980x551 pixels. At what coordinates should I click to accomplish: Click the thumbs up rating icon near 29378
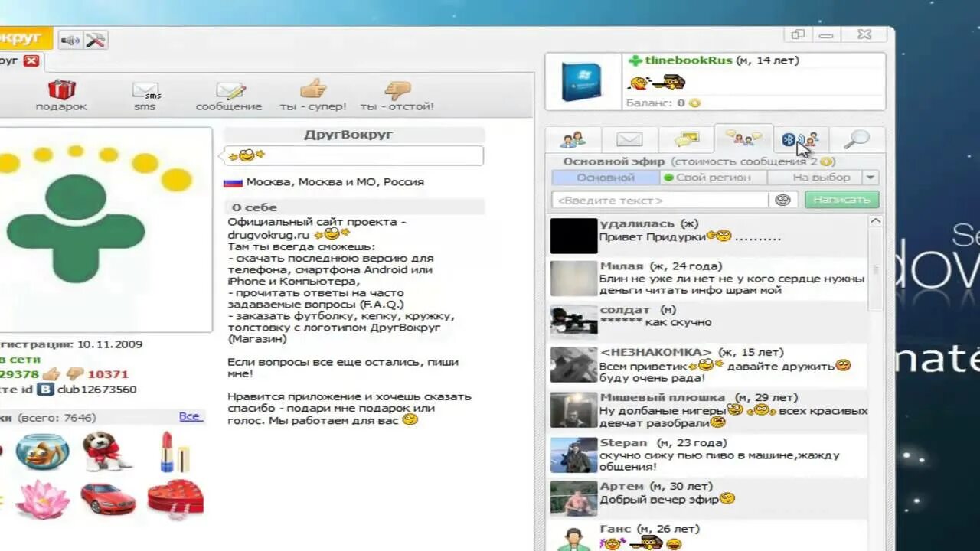click(51, 374)
